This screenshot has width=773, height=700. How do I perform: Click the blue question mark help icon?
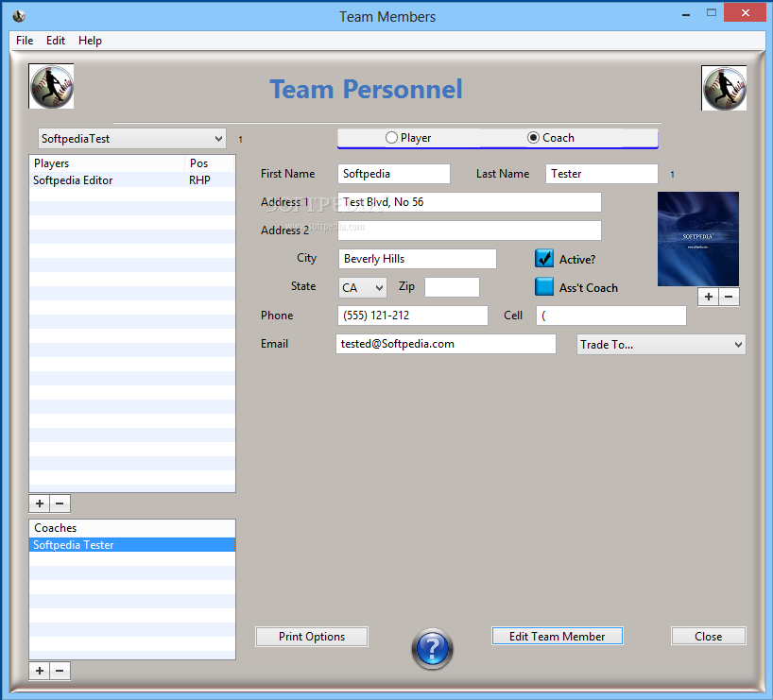433,648
